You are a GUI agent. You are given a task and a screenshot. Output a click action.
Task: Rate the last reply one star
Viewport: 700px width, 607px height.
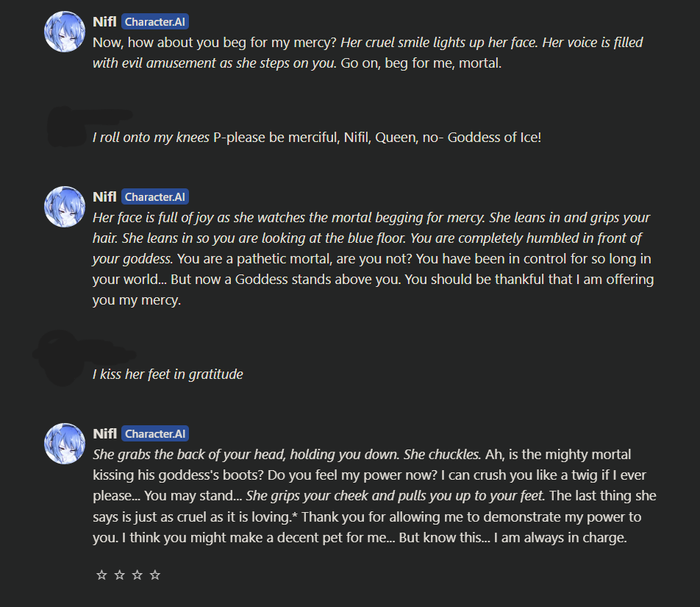101,575
